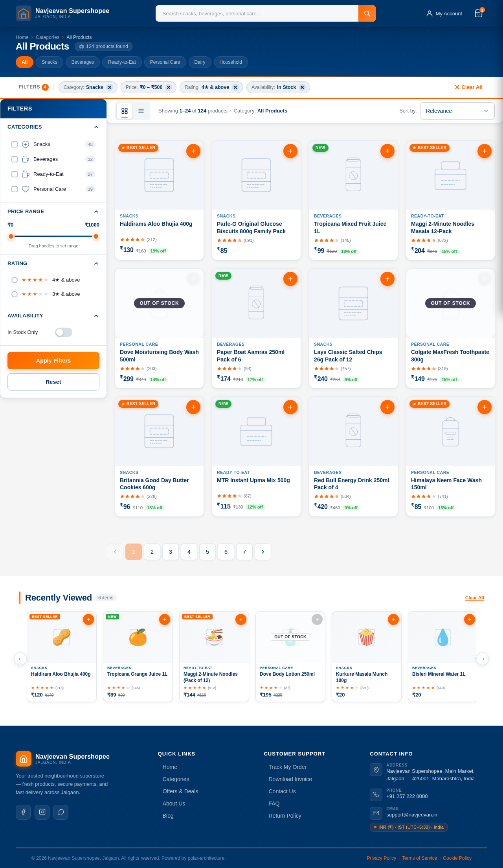The height and width of the screenshot is (868, 503).
Task: Add Paper Boat Aamras to cart
Action: click(290, 279)
